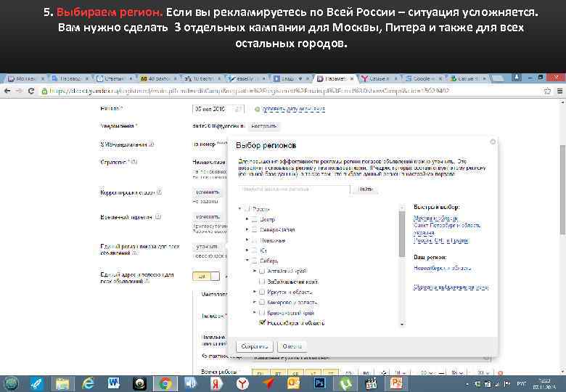This screenshot has height=392, width=566.
Task: Launch Yandex Browser from the taskbar
Action: (x=242, y=383)
